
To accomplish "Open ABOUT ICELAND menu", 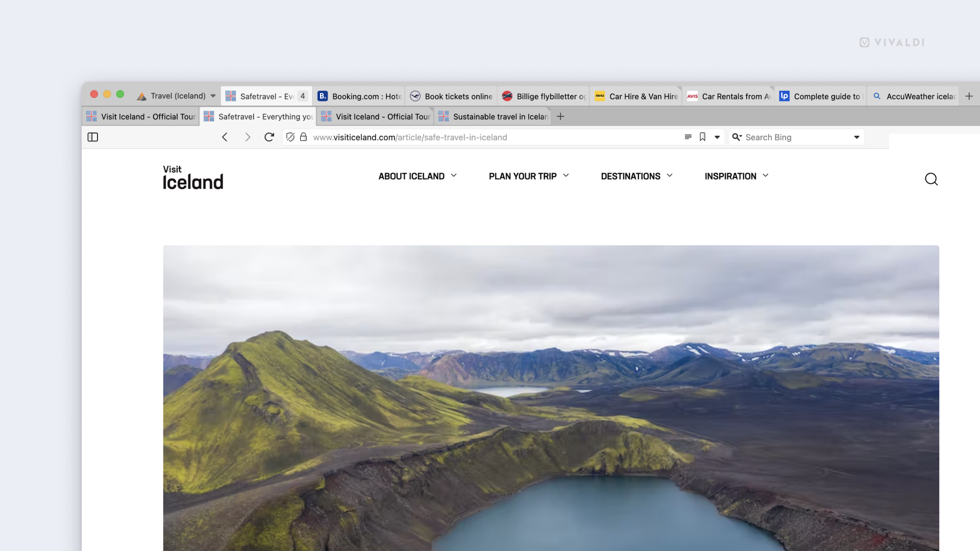I will (x=418, y=176).
